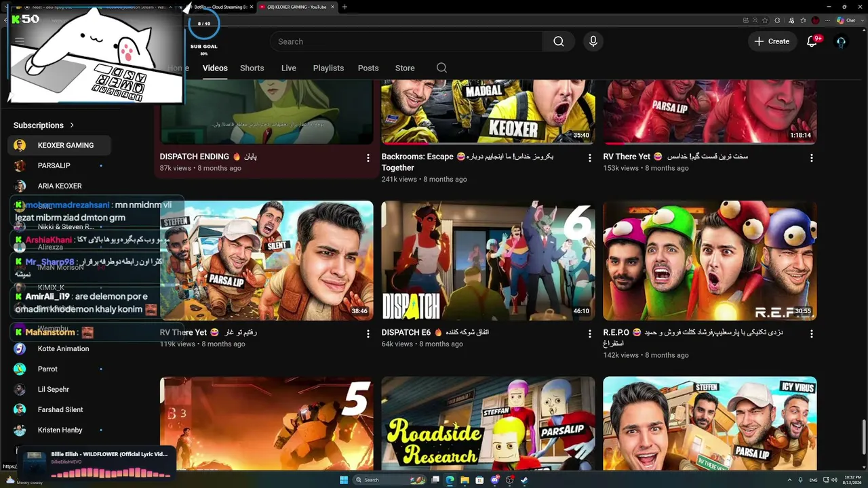The image size is (868, 488).
Task: Open the ICY VIRUS thumbnail in the bottom row
Action: click(710, 423)
